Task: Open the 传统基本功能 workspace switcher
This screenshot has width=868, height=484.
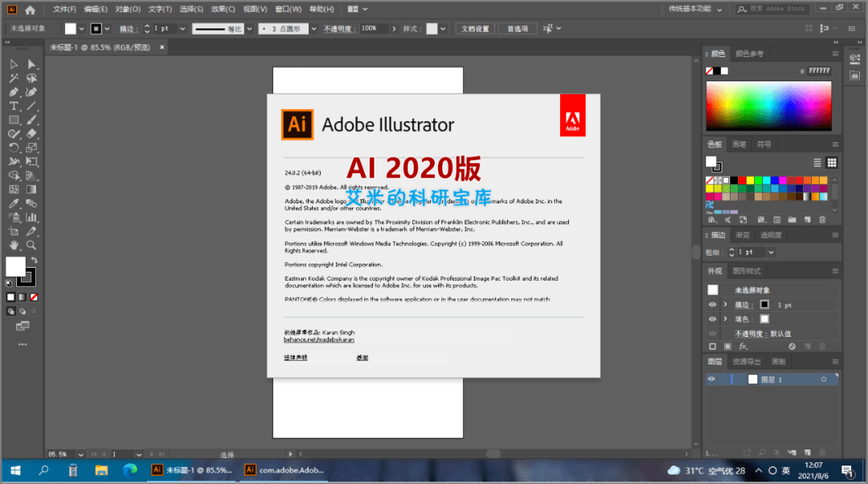Action: 695,9
